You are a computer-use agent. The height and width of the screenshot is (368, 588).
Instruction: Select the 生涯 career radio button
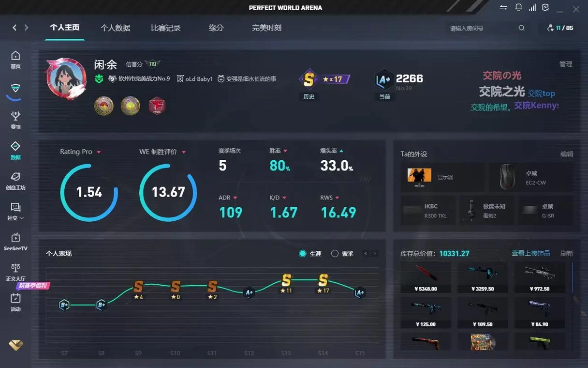[x=309, y=253]
